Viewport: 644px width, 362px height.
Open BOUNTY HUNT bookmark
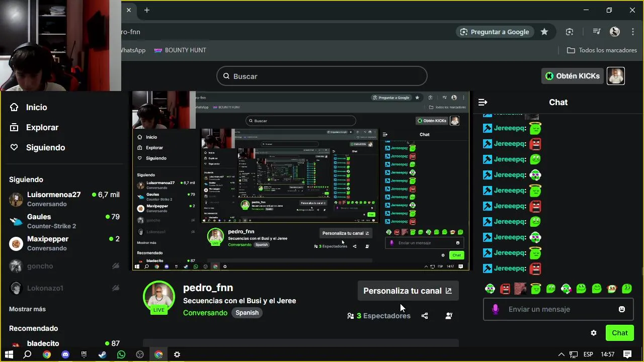[180, 50]
